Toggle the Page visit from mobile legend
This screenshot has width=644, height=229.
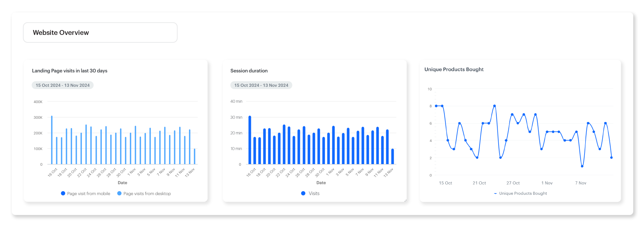point(89,193)
